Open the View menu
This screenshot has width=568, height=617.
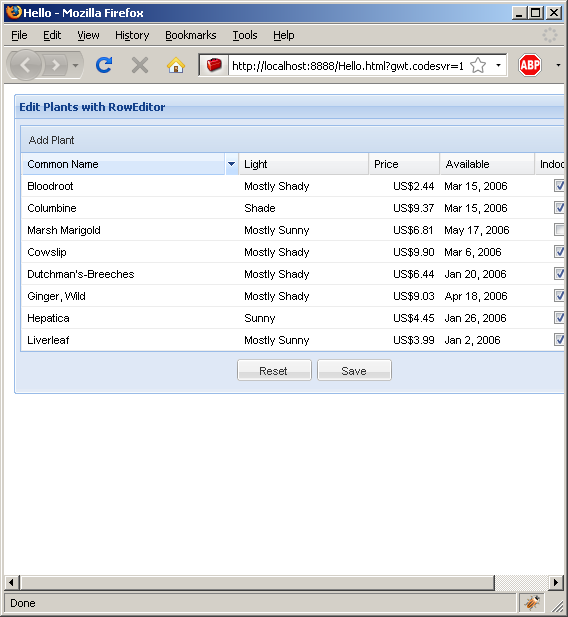(x=88, y=35)
